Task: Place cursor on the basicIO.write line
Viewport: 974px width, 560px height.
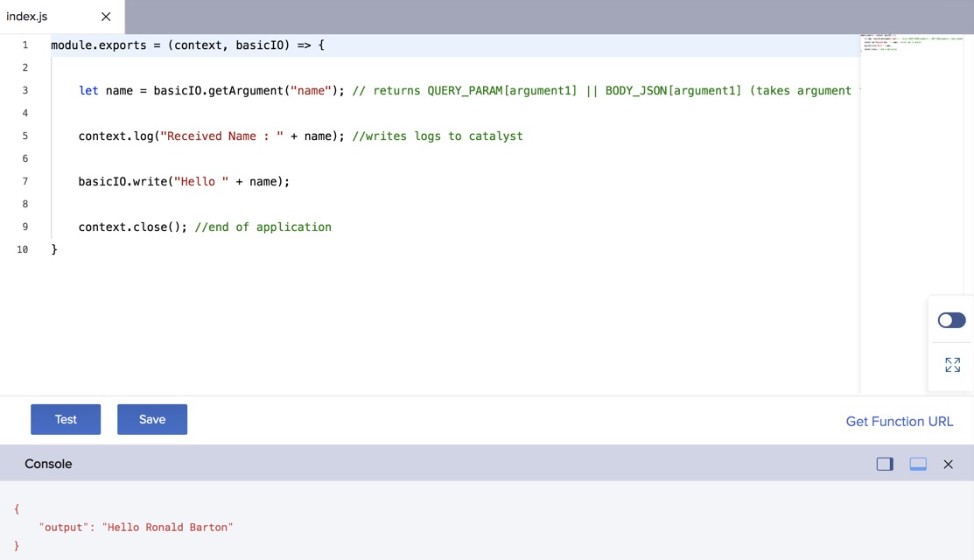Action: 184,181
